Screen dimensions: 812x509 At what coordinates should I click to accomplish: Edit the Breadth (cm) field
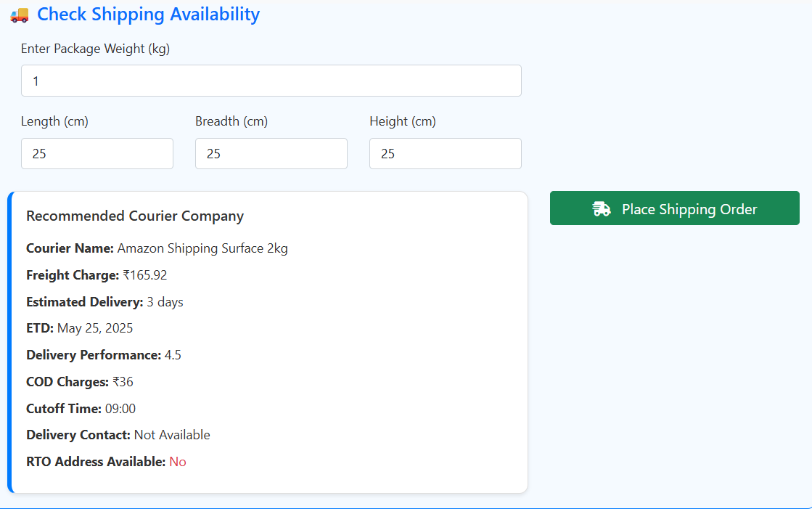[271, 153]
